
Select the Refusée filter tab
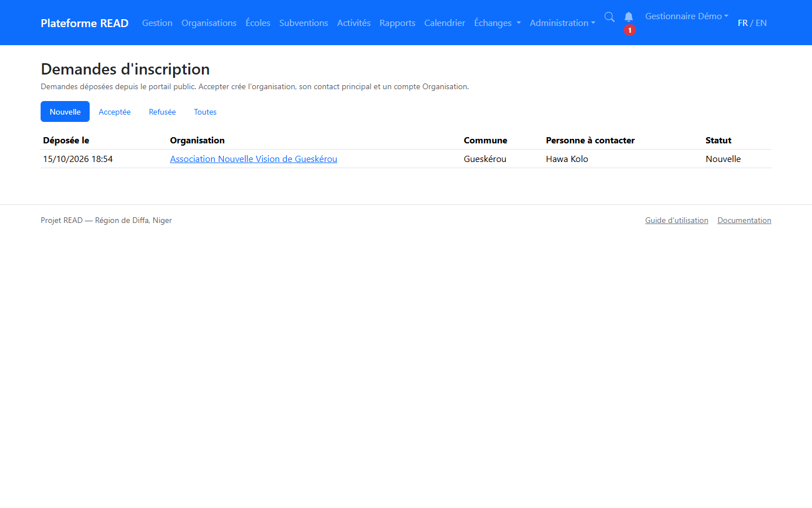(x=162, y=112)
